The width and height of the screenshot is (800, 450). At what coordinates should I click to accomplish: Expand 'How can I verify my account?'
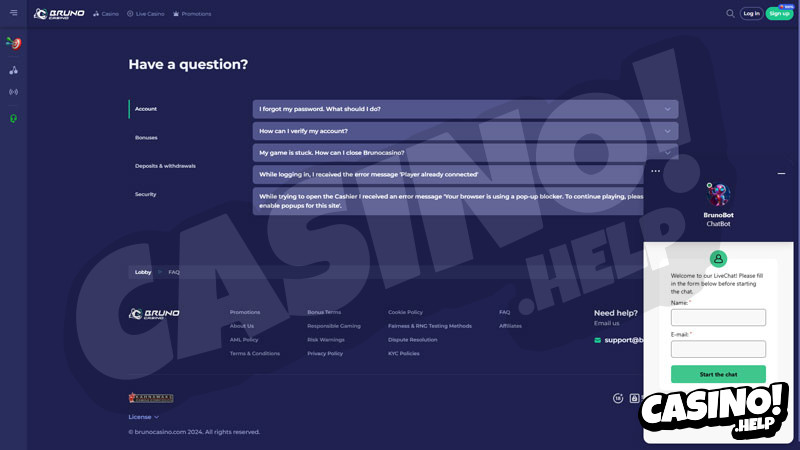click(x=465, y=131)
